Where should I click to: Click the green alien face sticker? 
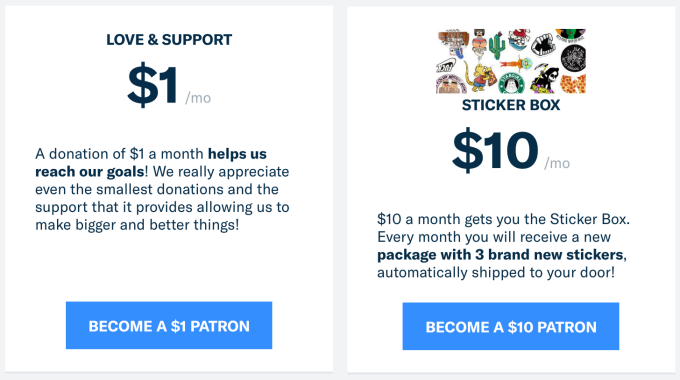point(571,35)
